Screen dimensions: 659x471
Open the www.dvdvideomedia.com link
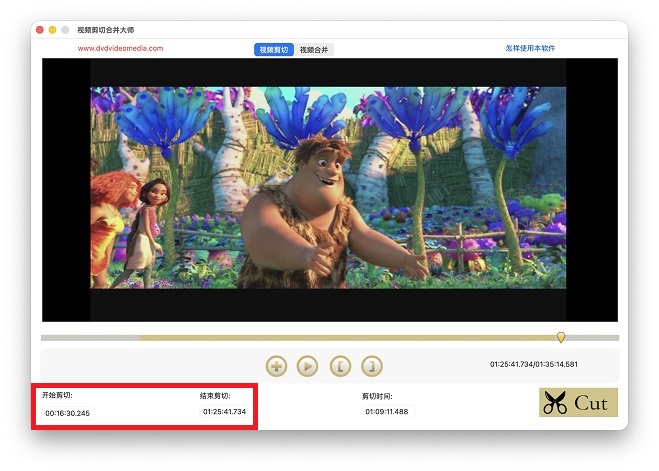point(120,48)
